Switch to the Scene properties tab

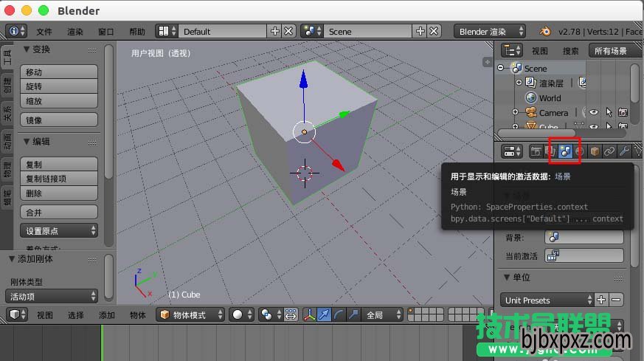tap(565, 151)
